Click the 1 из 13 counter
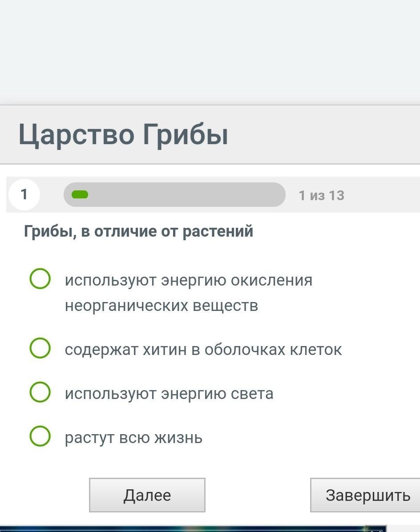 (321, 195)
